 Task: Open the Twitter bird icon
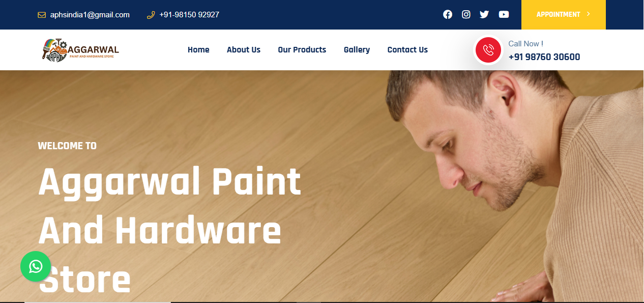coord(484,14)
